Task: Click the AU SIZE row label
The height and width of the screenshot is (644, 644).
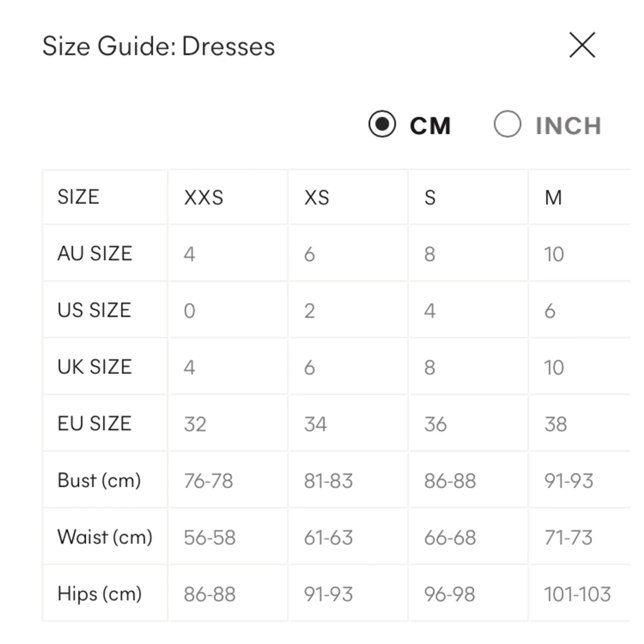Action: 95,254
